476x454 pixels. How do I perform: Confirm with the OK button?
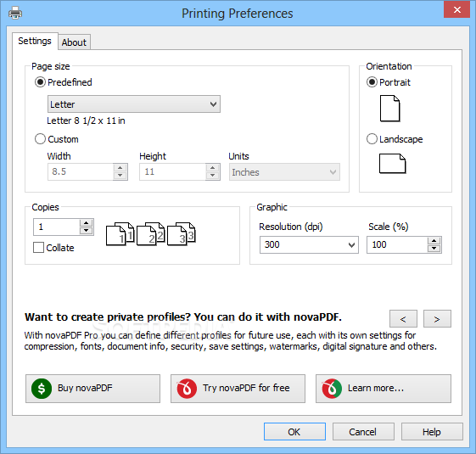(x=294, y=432)
